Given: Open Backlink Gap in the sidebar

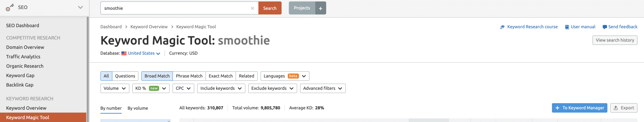Looking at the screenshot, I should pyautogui.click(x=20, y=85).
